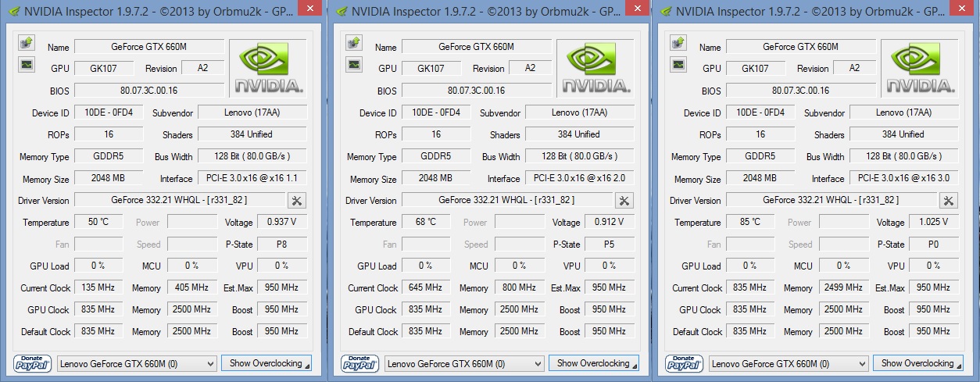Click the PayPal Donate button in the P8 window
The width and height of the screenshot is (980, 382).
(x=32, y=363)
